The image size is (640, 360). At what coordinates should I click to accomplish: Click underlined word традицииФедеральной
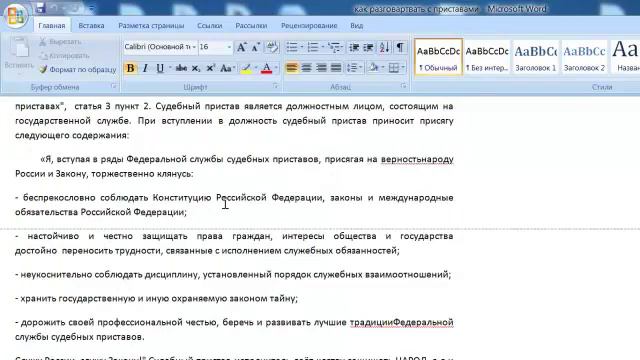[402, 322]
